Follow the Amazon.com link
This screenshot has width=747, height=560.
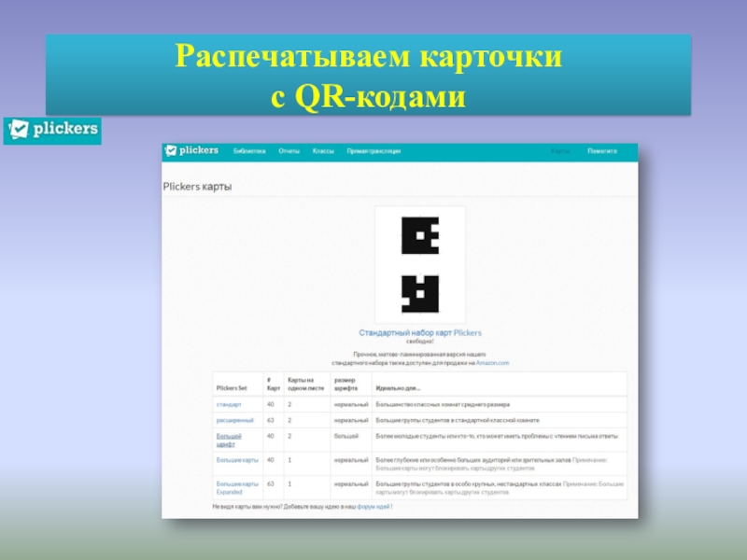click(493, 363)
